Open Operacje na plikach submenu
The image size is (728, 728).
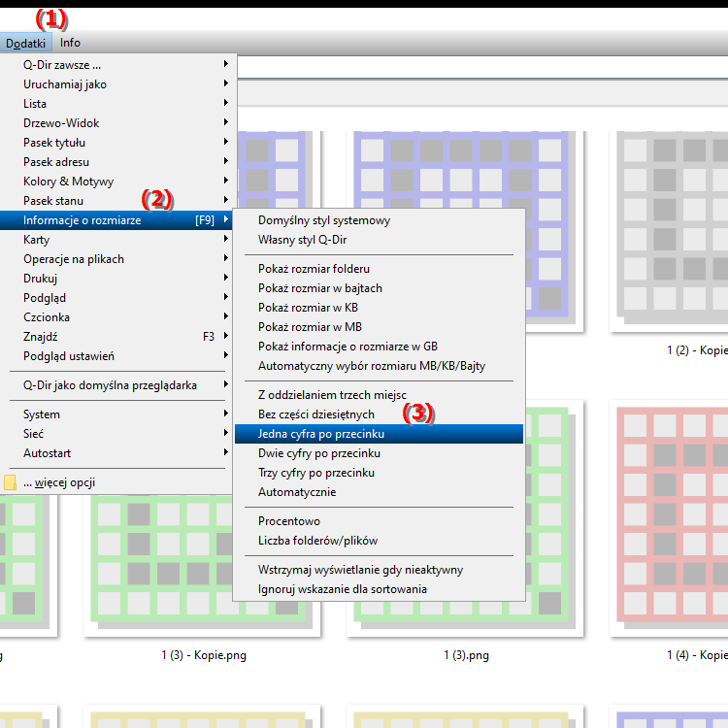(x=117, y=259)
